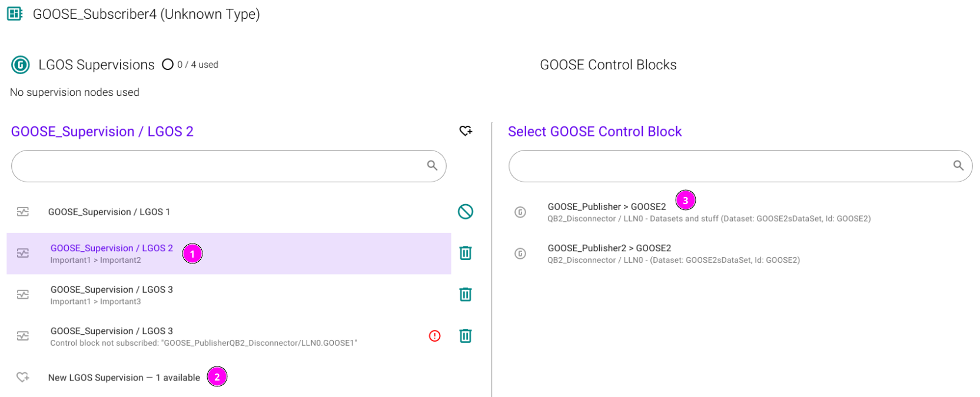Click the usage circle icon beside 0 / 4 used

coord(168,64)
